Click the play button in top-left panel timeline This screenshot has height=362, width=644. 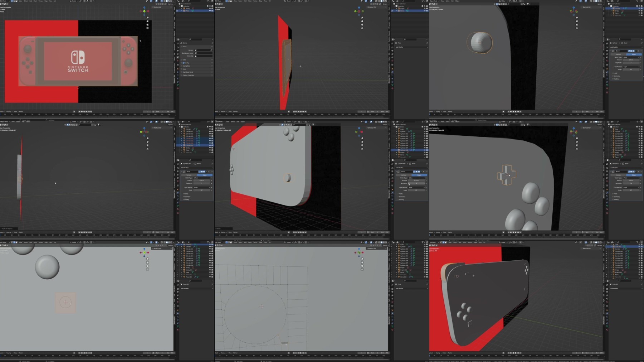click(86, 111)
